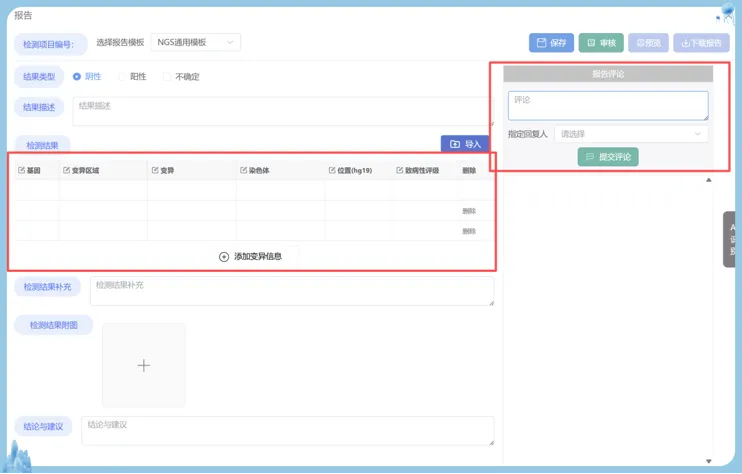Click the edit icon beside 位置(hg19) column header

(332, 171)
